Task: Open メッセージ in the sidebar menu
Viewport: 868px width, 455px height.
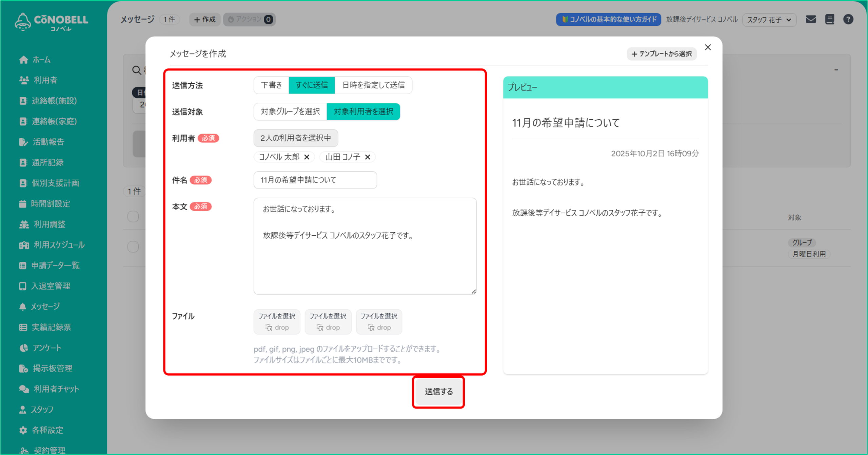Action: 45,306
